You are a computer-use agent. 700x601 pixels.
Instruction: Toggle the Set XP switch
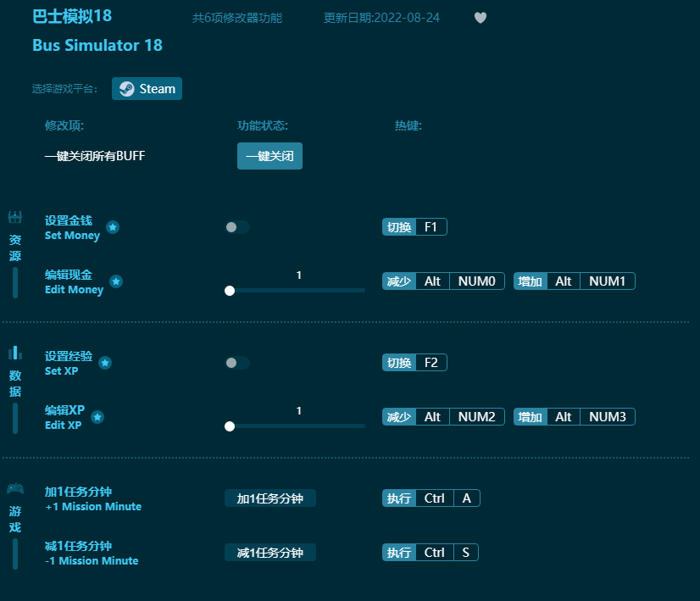pos(237,363)
